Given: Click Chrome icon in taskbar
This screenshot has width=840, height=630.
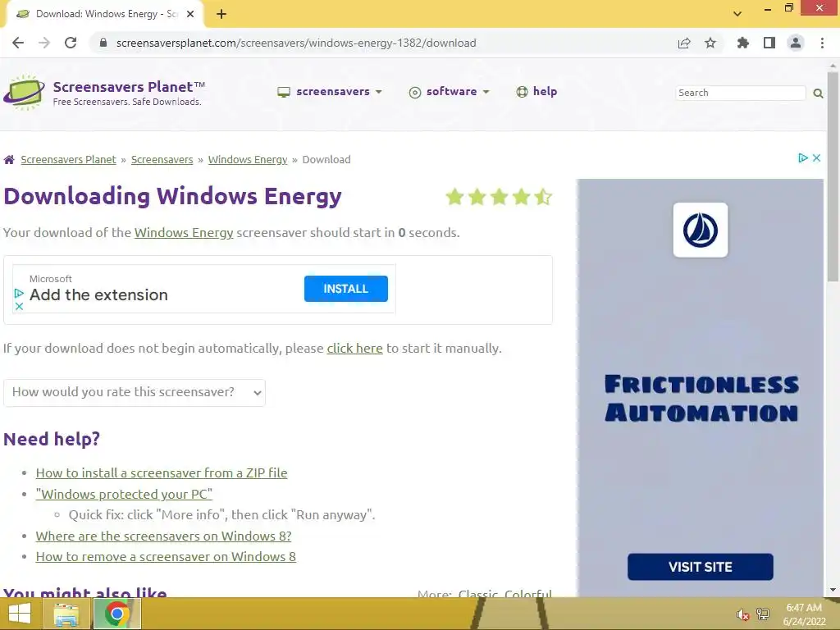Looking at the screenshot, I should [x=117, y=614].
